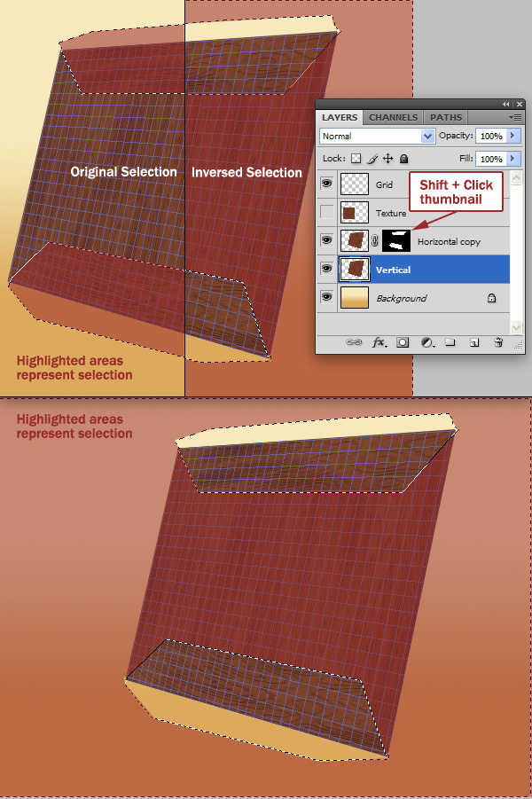Delete layer trash icon
Image resolution: width=532 pixels, height=799 pixels.
pyautogui.click(x=499, y=342)
